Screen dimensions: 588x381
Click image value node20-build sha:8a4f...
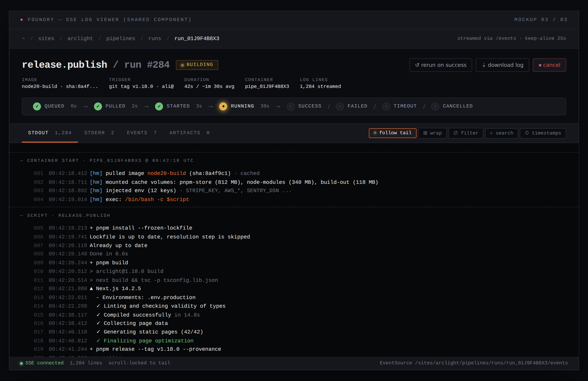point(60,86)
